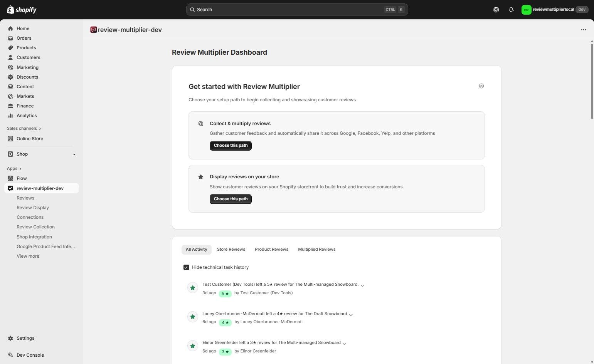Expand Test Customer's 5-star review details
This screenshot has height=364, width=594.
(x=362, y=285)
